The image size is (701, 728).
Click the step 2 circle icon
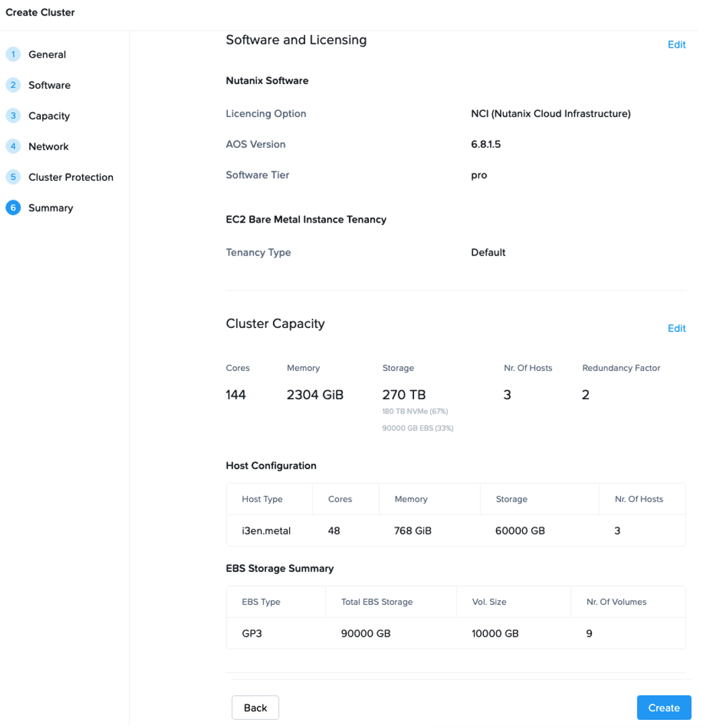(x=13, y=85)
